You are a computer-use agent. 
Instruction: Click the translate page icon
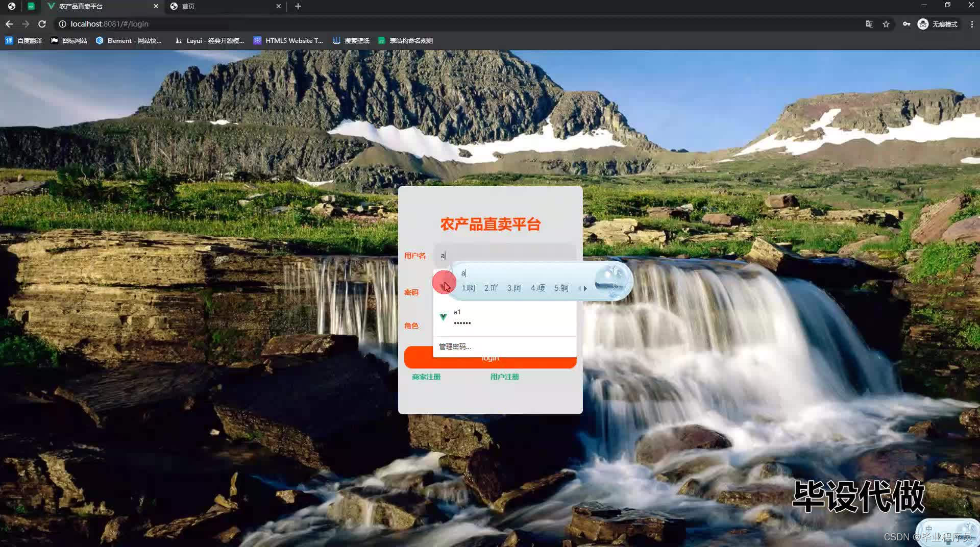click(x=869, y=24)
